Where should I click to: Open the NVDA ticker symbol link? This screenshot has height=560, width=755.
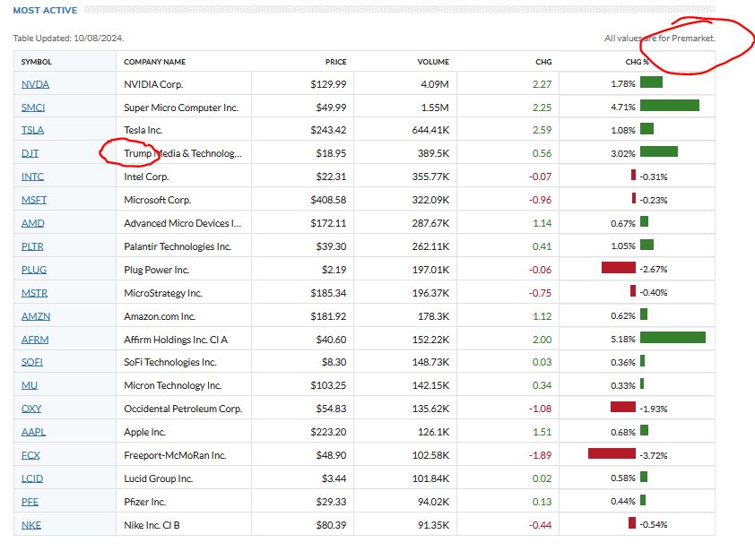click(x=35, y=84)
